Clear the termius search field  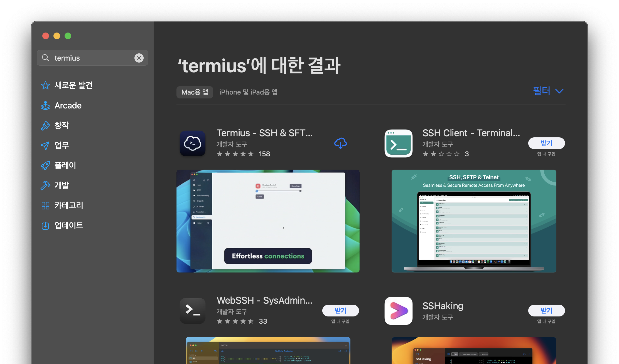[139, 58]
